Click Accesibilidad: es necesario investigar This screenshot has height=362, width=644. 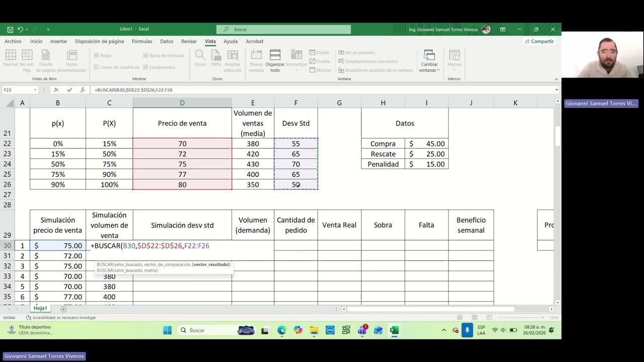(x=61, y=318)
